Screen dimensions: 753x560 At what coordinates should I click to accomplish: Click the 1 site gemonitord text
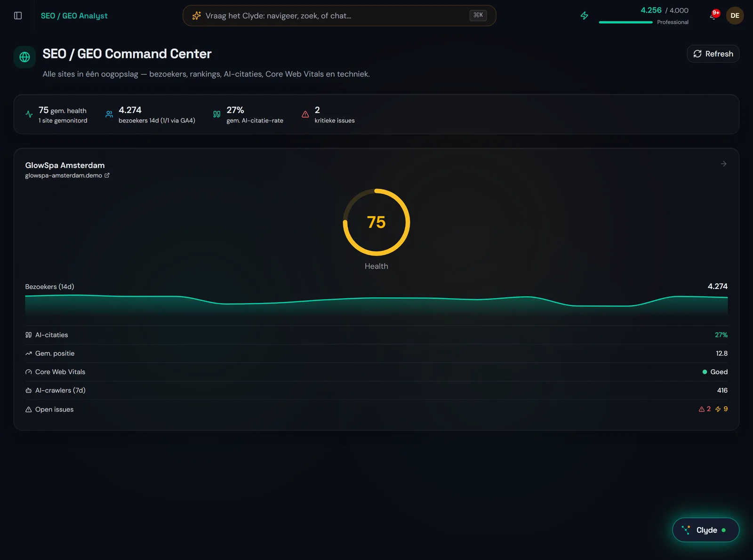pos(63,120)
